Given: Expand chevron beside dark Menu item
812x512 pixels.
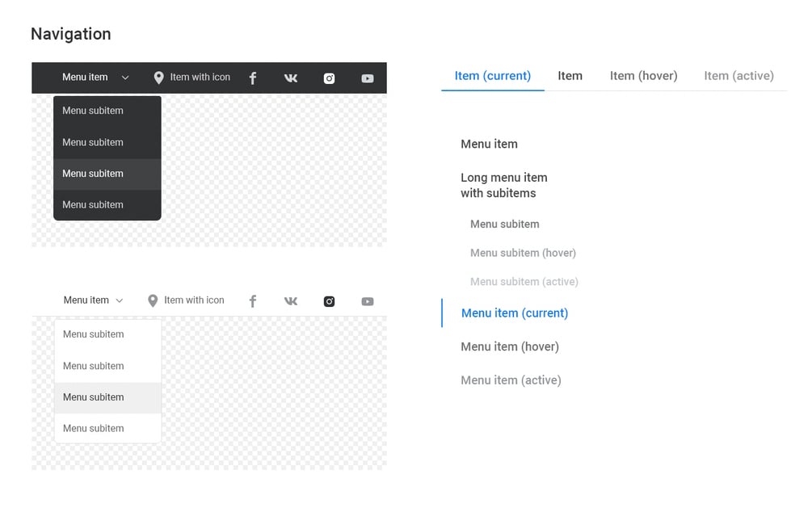Looking at the screenshot, I should coord(125,78).
